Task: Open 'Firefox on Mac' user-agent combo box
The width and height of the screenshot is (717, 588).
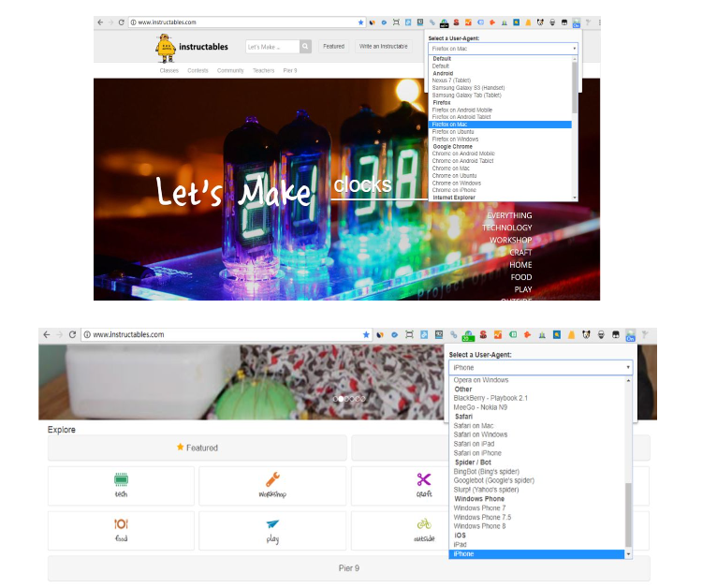Action: point(503,49)
